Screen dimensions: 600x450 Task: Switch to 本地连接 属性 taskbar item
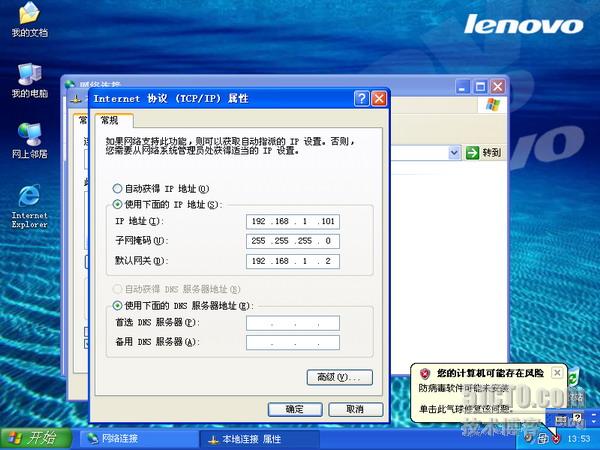(259, 439)
